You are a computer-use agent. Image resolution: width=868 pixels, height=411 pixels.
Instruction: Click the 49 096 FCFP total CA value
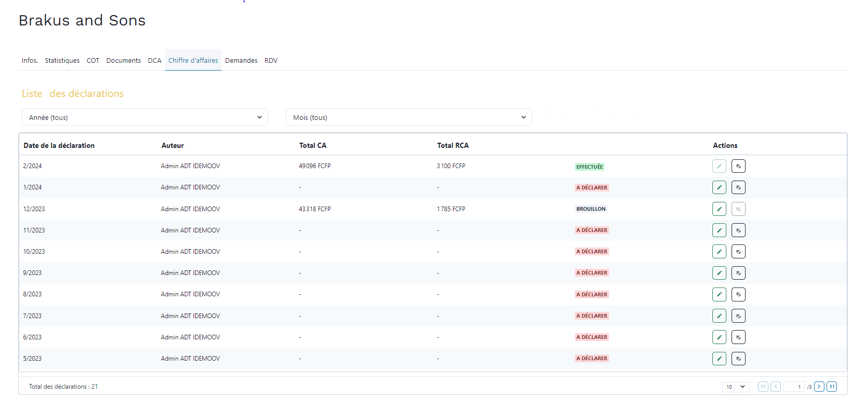tap(314, 166)
